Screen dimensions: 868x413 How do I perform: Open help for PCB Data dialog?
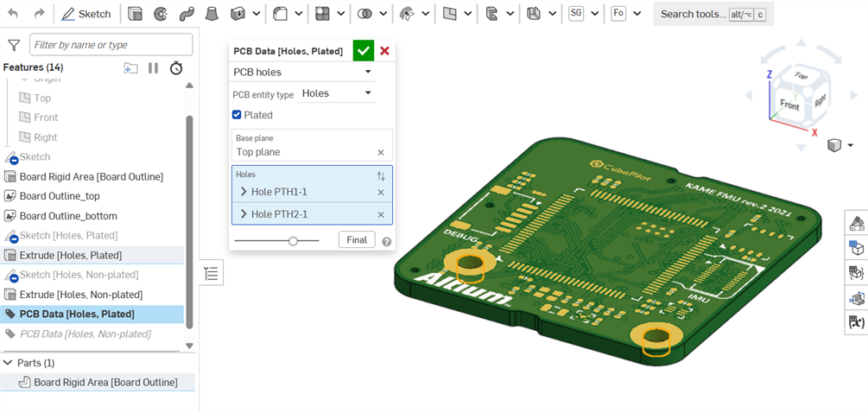click(x=386, y=241)
